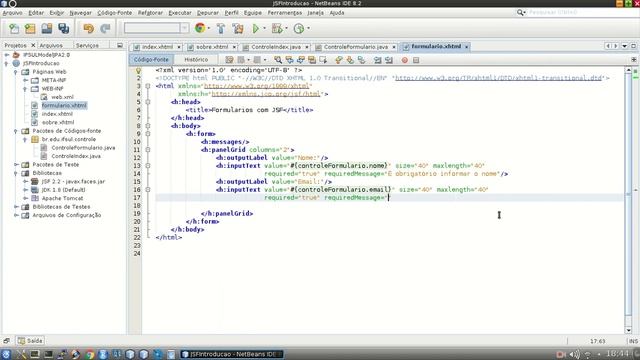Open the Run Project dropdown arrow

click(264, 29)
